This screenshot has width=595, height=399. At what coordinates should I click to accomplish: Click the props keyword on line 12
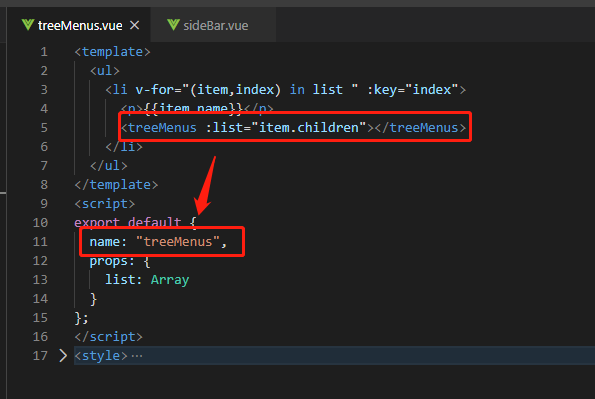(109, 261)
